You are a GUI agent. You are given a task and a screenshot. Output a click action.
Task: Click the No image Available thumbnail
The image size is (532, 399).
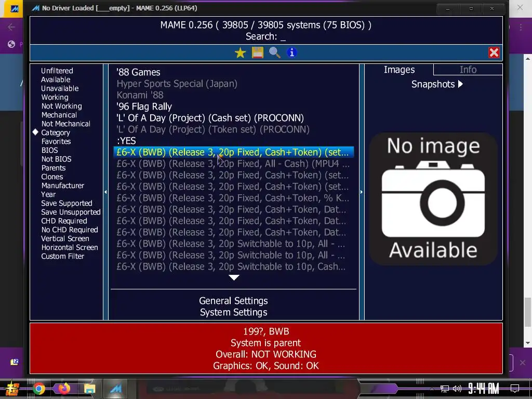click(433, 198)
